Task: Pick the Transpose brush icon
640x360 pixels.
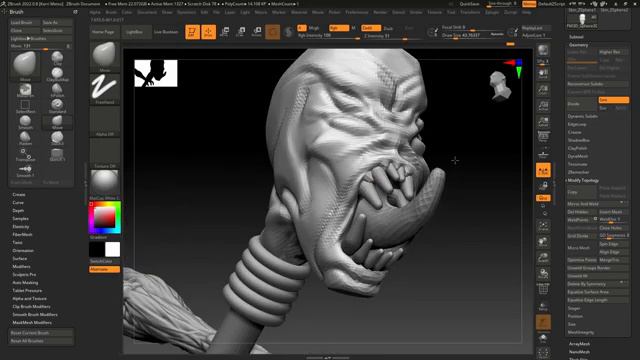Action: (25, 154)
